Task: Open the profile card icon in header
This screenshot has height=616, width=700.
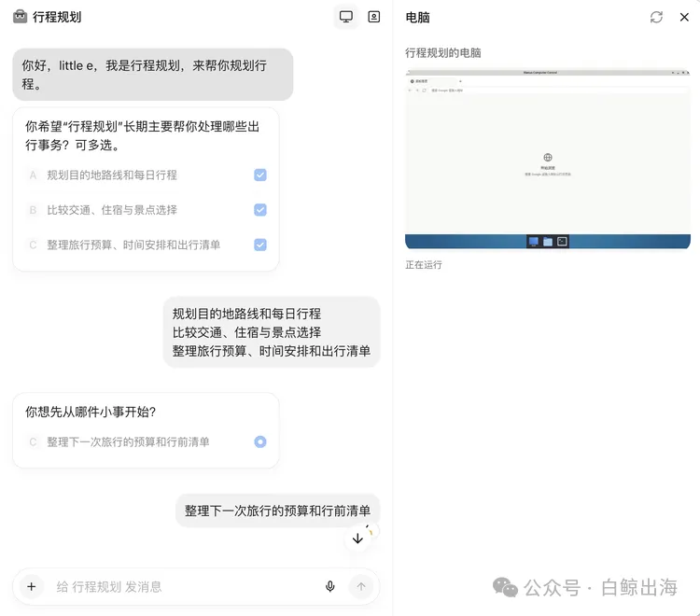Action: [373, 17]
